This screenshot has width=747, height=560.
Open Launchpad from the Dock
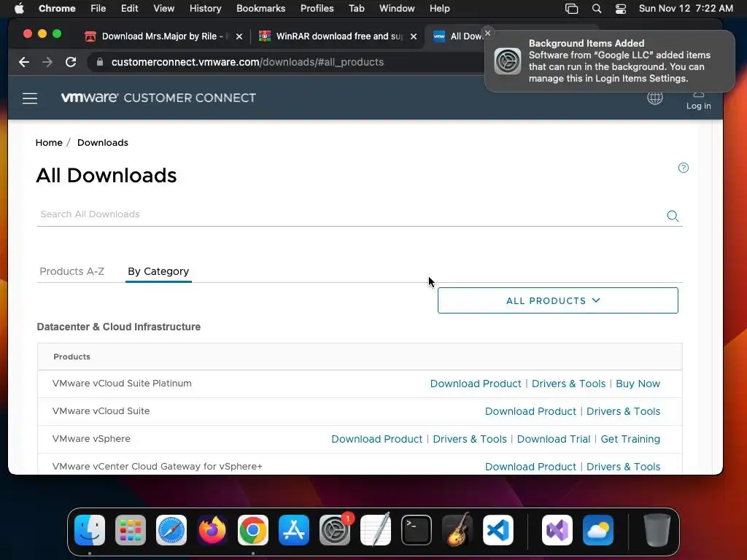(131, 529)
